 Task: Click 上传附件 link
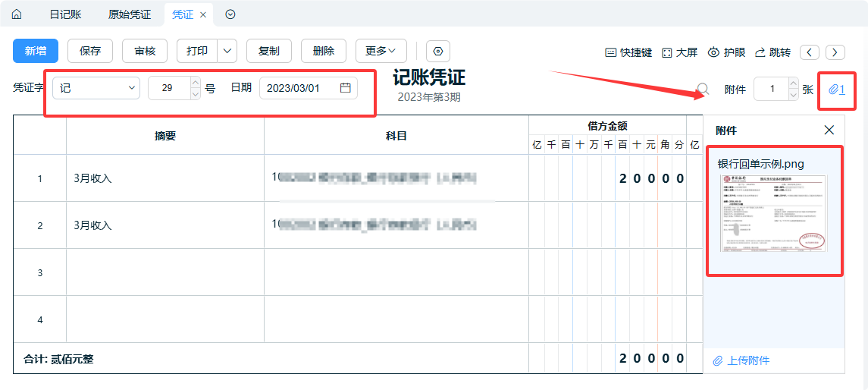tap(741, 360)
